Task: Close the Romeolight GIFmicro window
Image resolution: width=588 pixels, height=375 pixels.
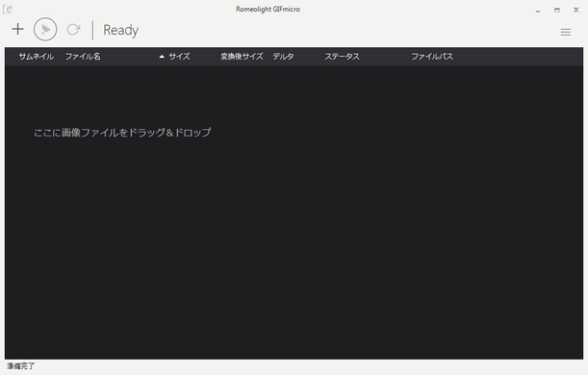Action: [576, 11]
